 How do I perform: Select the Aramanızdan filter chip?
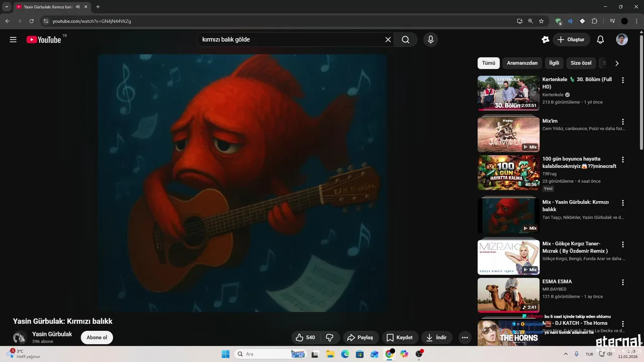click(x=522, y=63)
